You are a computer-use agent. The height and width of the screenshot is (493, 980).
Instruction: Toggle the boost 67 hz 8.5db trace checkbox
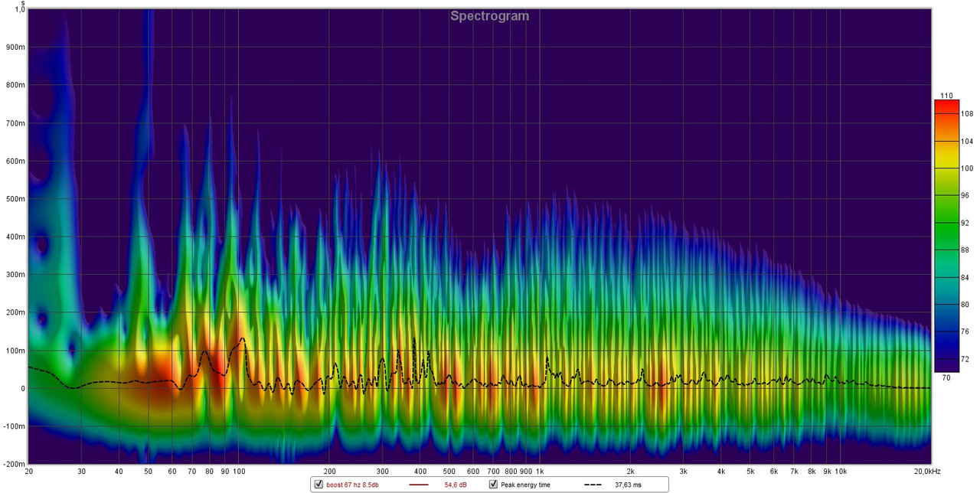click(318, 485)
